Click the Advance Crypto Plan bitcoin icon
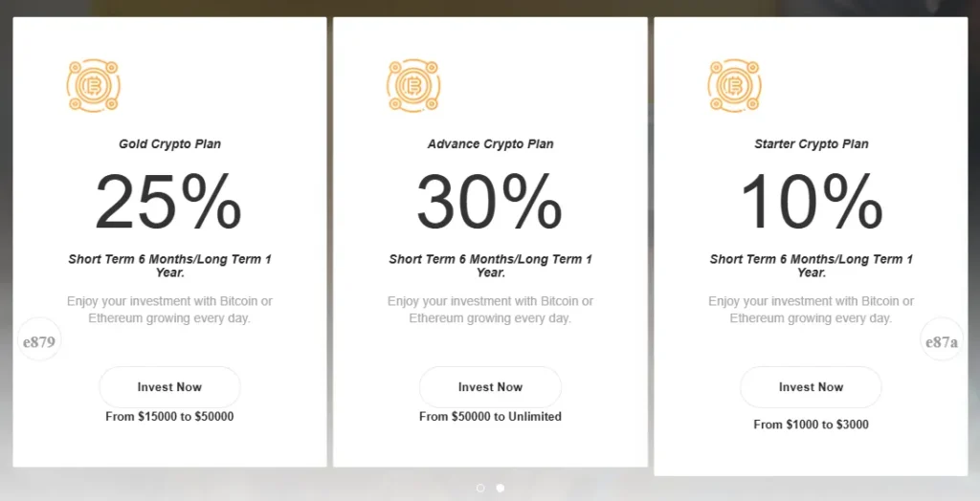This screenshot has height=501, width=980. [414, 85]
